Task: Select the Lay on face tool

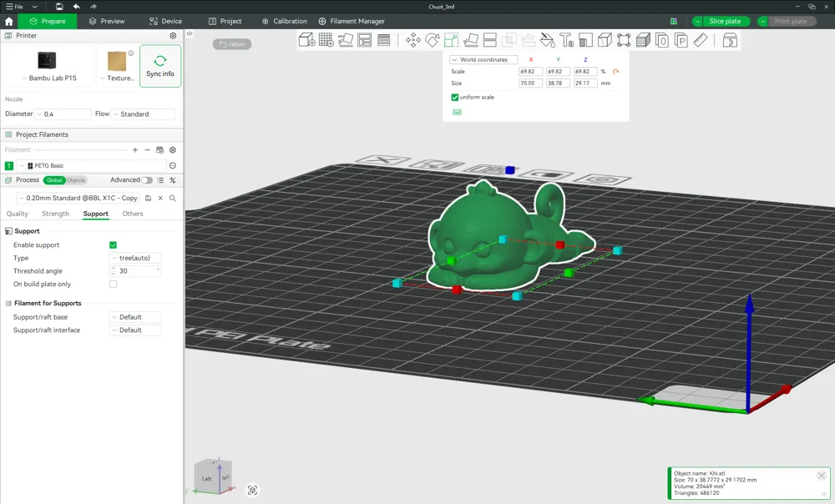Action: tap(471, 40)
